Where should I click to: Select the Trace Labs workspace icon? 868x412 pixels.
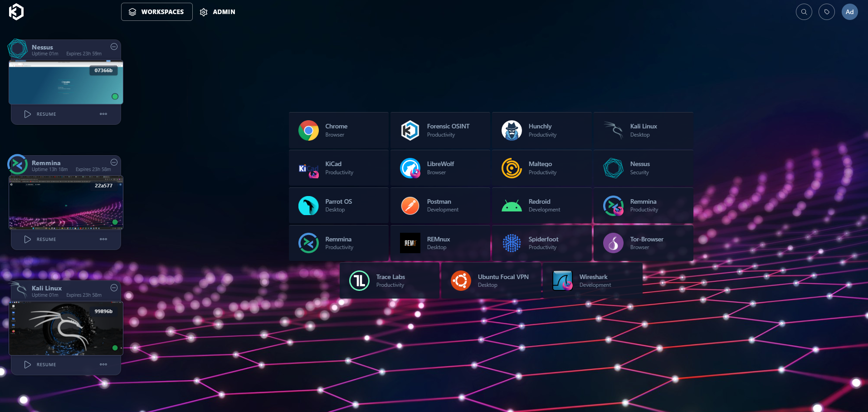(x=359, y=280)
